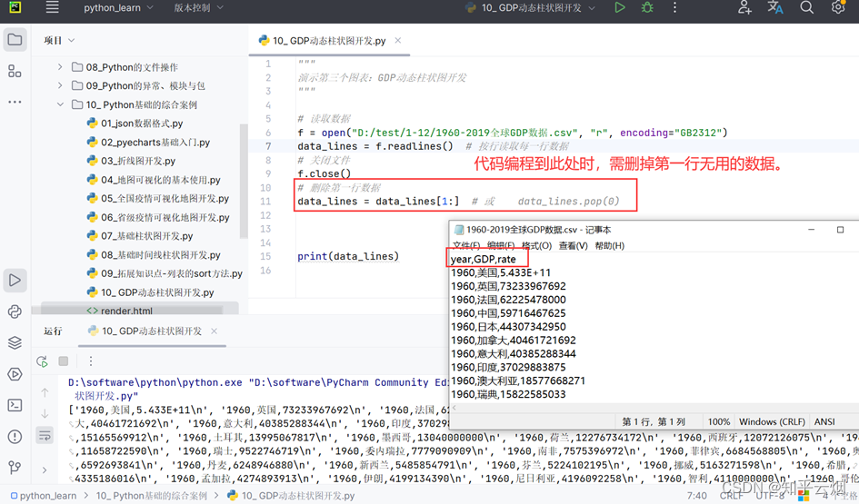Open the Structure tool window icon
Screen dimensions: 859x504
tap(15, 71)
